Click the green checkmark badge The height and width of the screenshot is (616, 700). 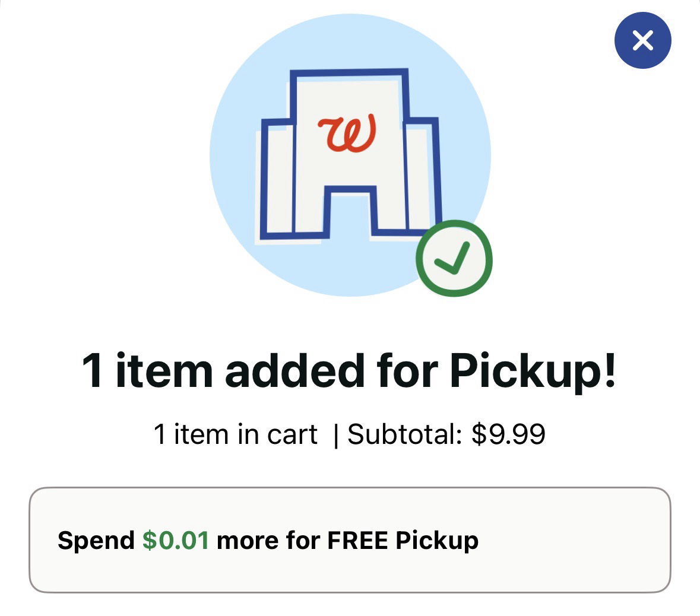pyautogui.click(x=454, y=258)
